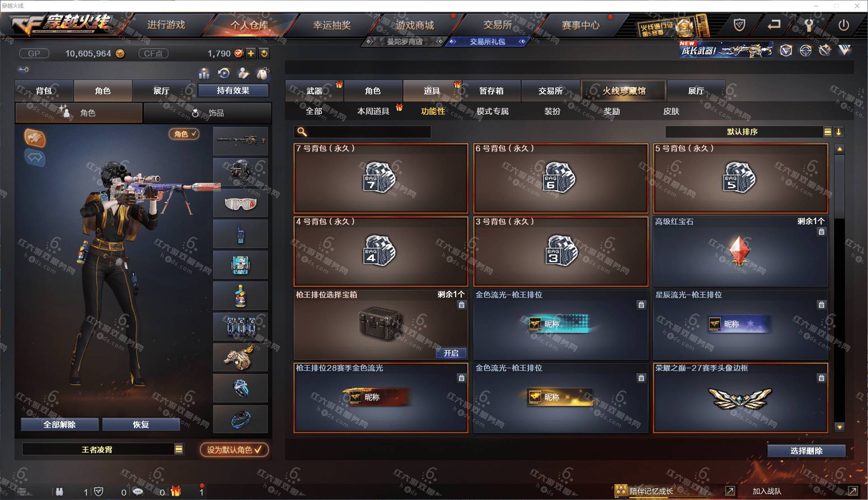This screenshot has width=868, height=500.
Task: Click the power icon in top bar
Action: click(843, 25)
